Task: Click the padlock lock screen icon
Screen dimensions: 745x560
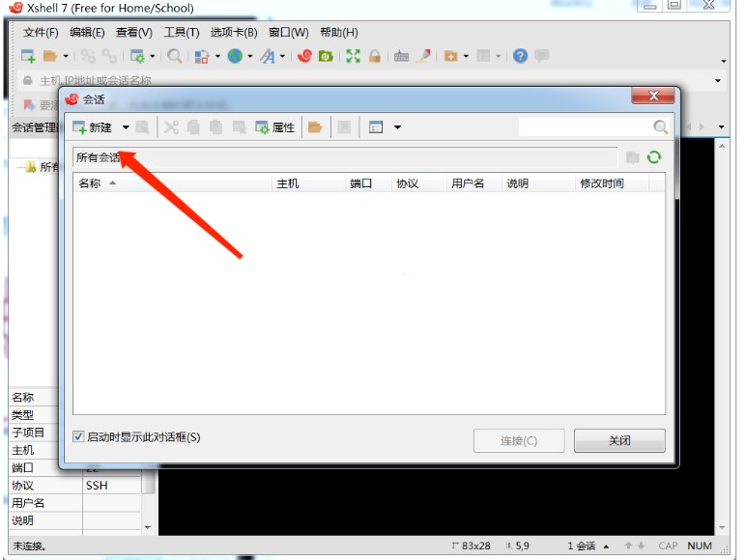Action: coord(374,56)
